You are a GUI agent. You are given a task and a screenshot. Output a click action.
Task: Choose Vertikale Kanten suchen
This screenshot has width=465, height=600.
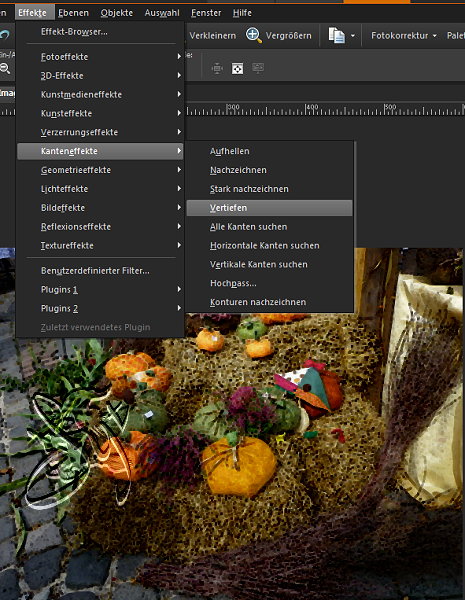[269, 264]
